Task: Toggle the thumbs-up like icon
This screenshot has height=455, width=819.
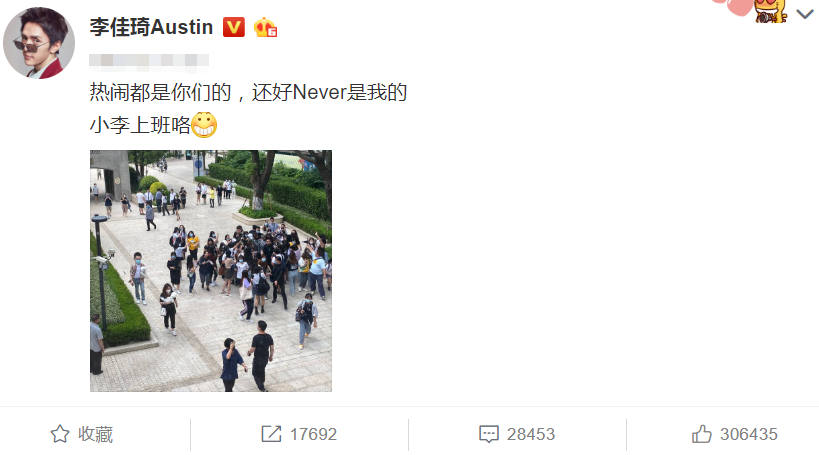Action: tap(701, 434)
